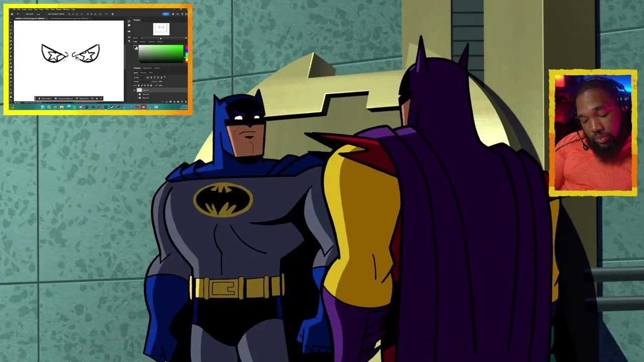The image size is (644, 362).
Task: Toggle pixel layer filter icon
Action: pyautogui.click(x=147, y=77)
